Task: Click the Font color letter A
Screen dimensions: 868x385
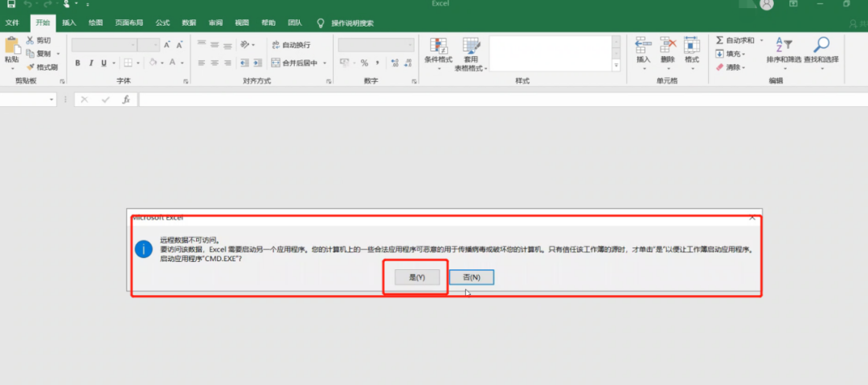Action: pos(173,63)
